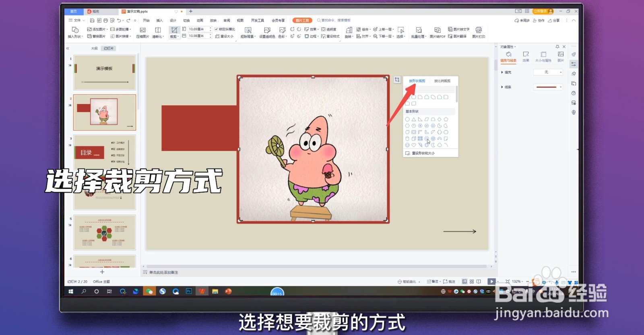The height and width of the screenshot is (335, 644).
Task: Toggle 锁定纵横比 checkbox
Action: [216, 29]
